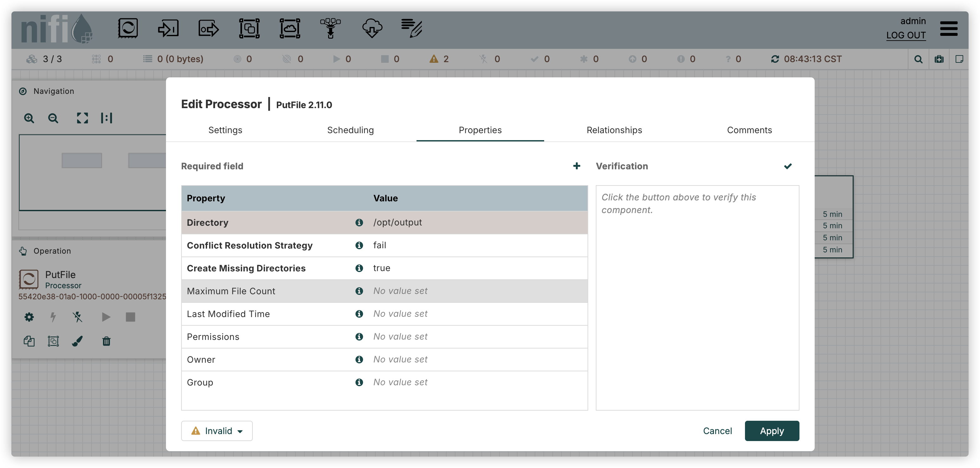Image resolution: width=980 pixels, height=468 pixels.
Task: Open the color change brush icon
Action: [x=78, y=341]
